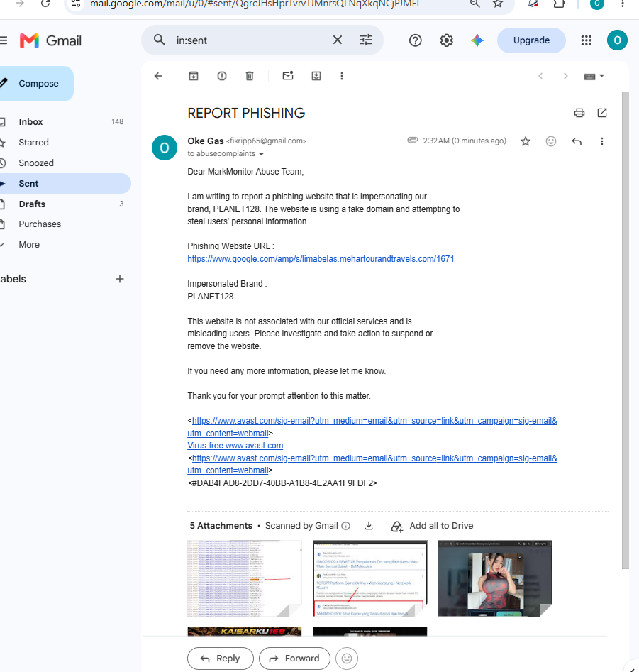The height and width of the screenshot is (672, 639).
Task: Toggle the main menu hamburger
Action: [x=4, y=40]
